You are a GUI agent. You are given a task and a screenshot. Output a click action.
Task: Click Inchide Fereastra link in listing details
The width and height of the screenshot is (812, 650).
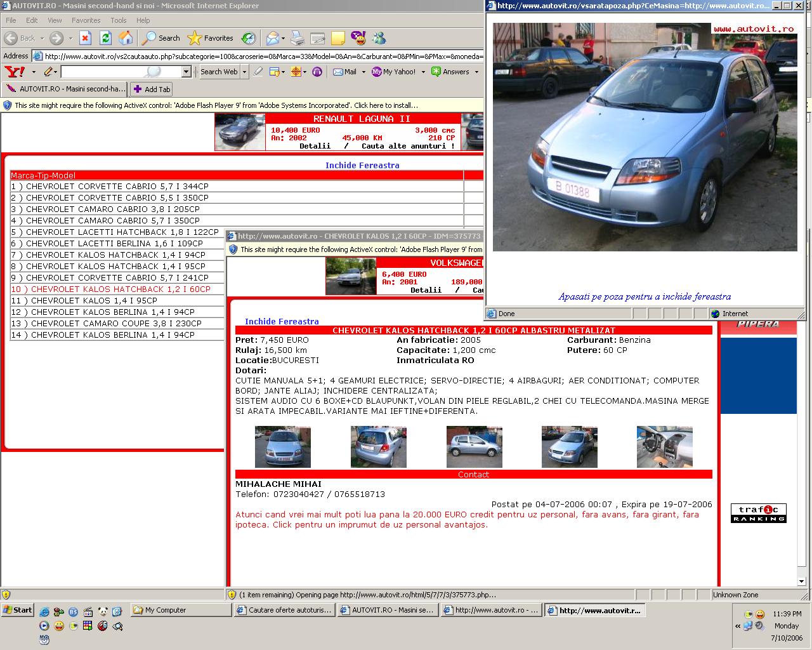(x=282, y=321)
